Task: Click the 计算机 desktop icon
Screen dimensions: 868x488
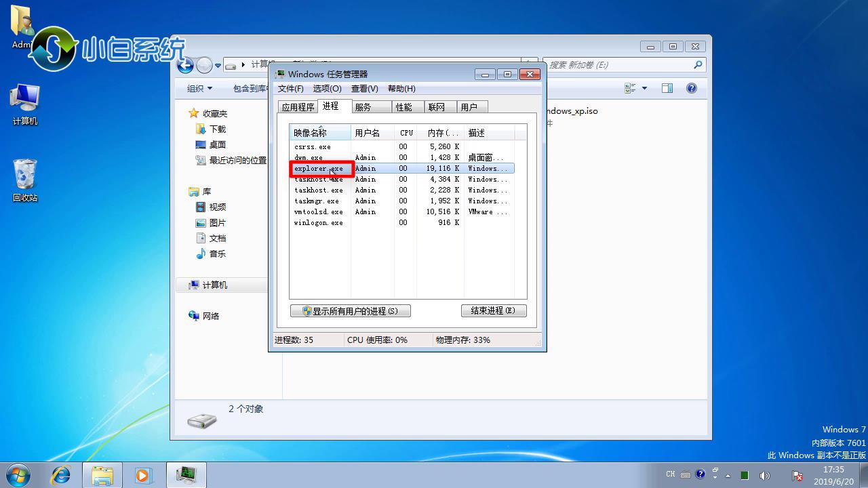Action: tap(25, 105)
